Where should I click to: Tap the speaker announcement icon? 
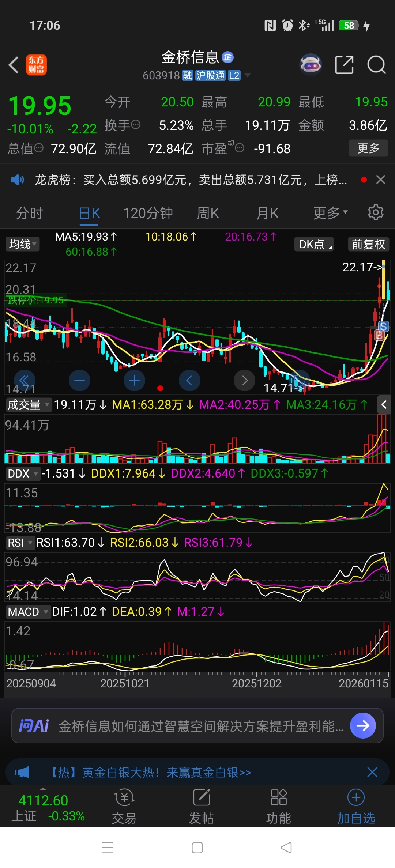[x=17, y=180]
